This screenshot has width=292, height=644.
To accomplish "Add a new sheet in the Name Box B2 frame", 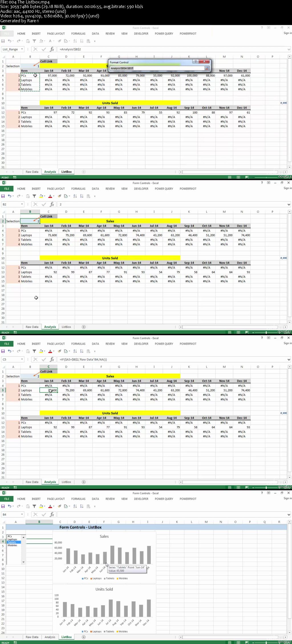I will 84,327.
